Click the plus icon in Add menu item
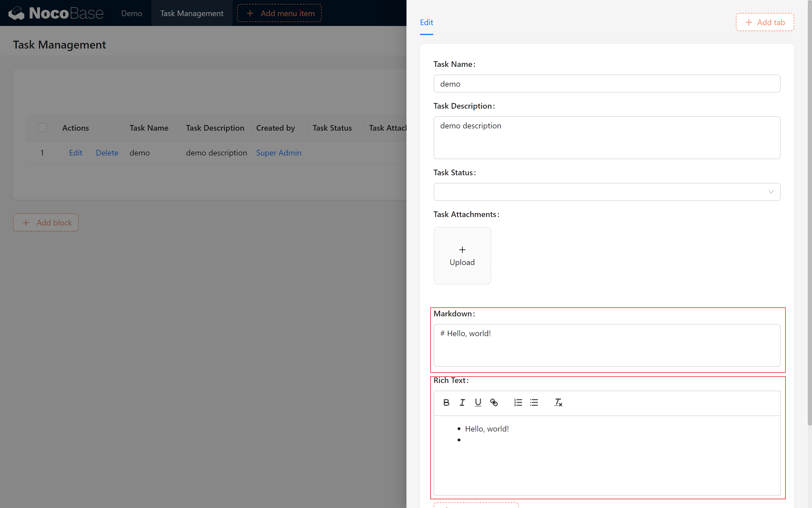The height and width of the screenshot is (508, 812). tap(250, 13)
